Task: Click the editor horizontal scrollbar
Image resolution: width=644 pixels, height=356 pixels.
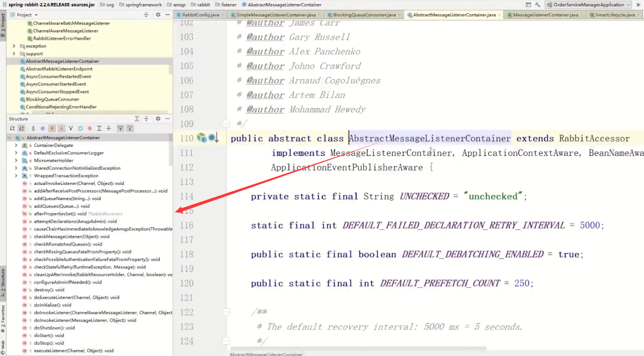Action: point(358,348)
